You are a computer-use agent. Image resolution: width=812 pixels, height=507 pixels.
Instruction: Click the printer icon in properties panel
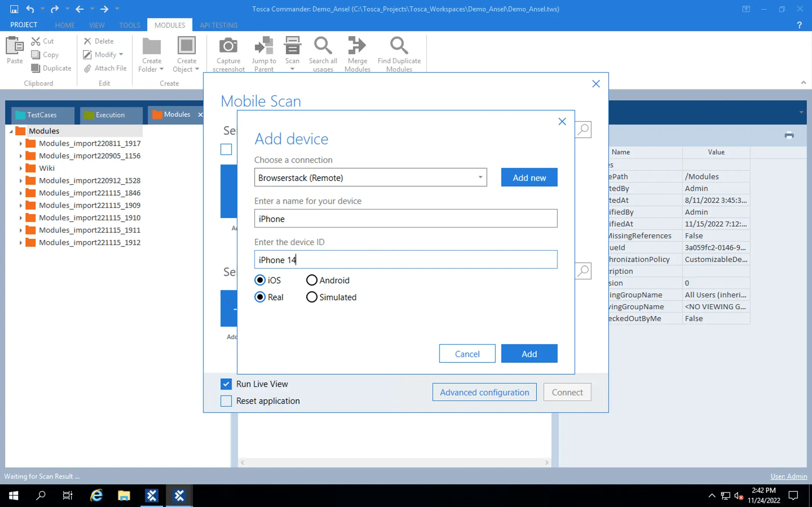click(x=789, y=135)
